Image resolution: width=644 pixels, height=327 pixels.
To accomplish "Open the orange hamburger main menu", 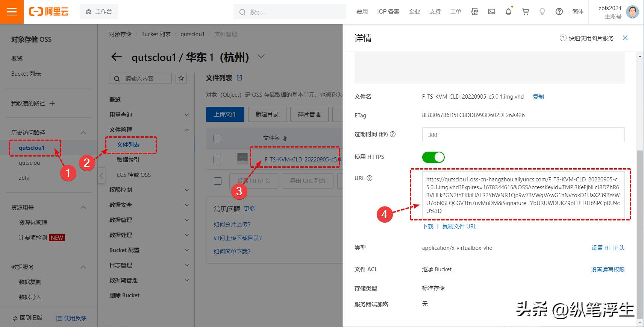I will pos(12,12).
